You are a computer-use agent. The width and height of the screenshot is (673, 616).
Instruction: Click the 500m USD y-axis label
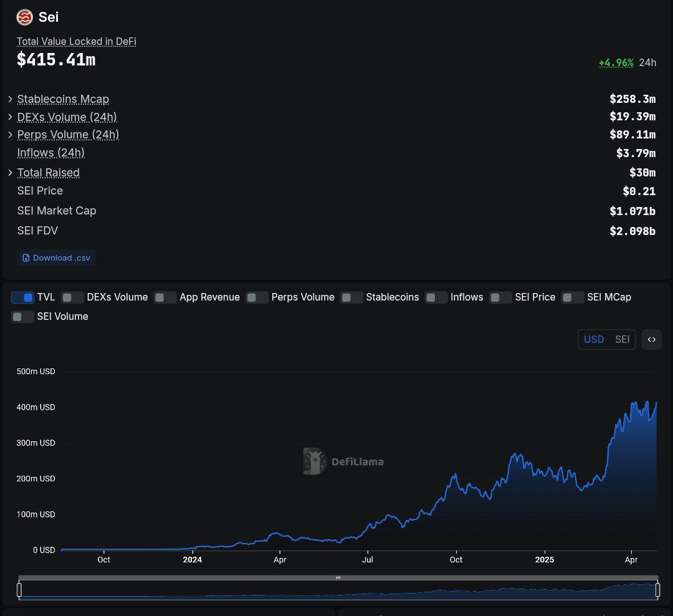pos(36,372)
